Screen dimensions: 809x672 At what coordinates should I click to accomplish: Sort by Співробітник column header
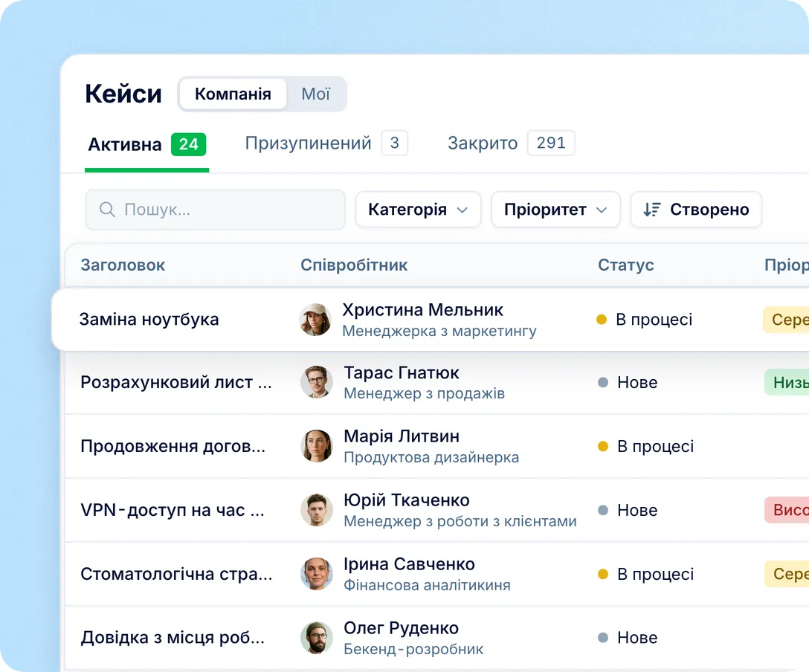(x=354, y=265)
